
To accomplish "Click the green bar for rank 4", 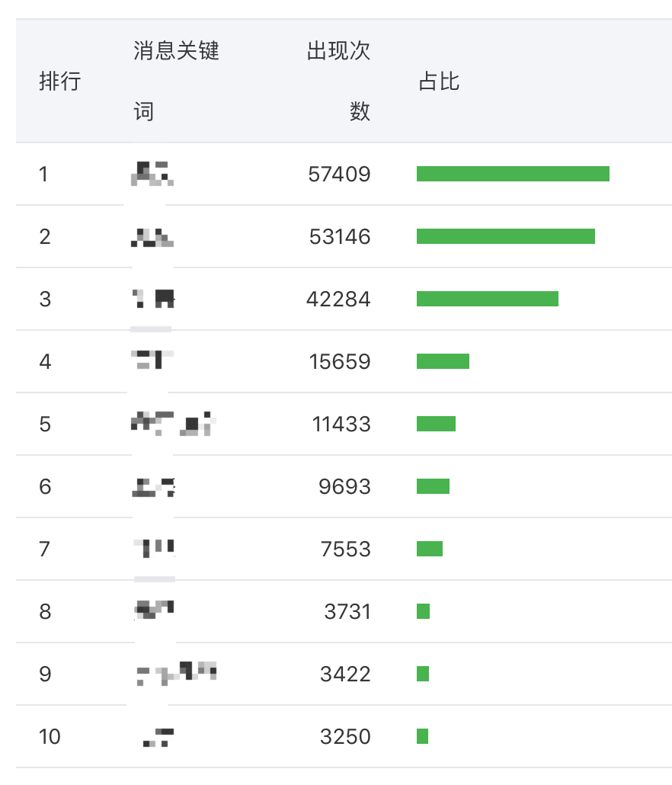I will [443, 361].
